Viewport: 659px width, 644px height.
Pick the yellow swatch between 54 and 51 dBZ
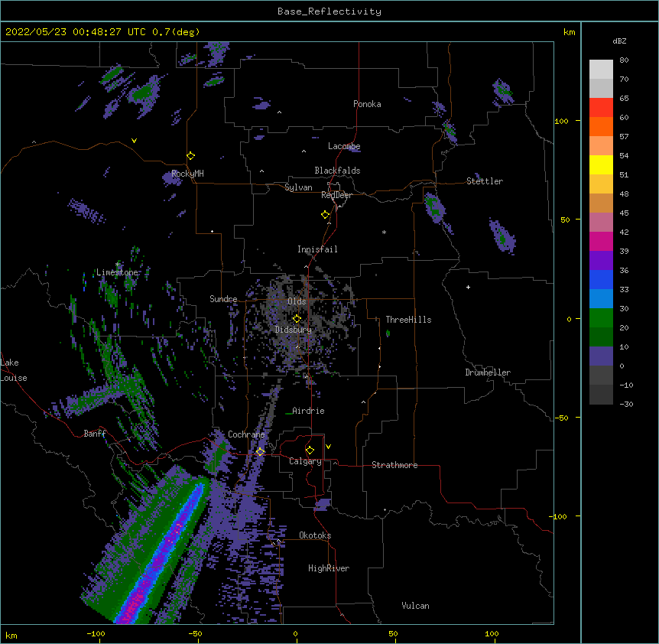[x=601, y=165]
